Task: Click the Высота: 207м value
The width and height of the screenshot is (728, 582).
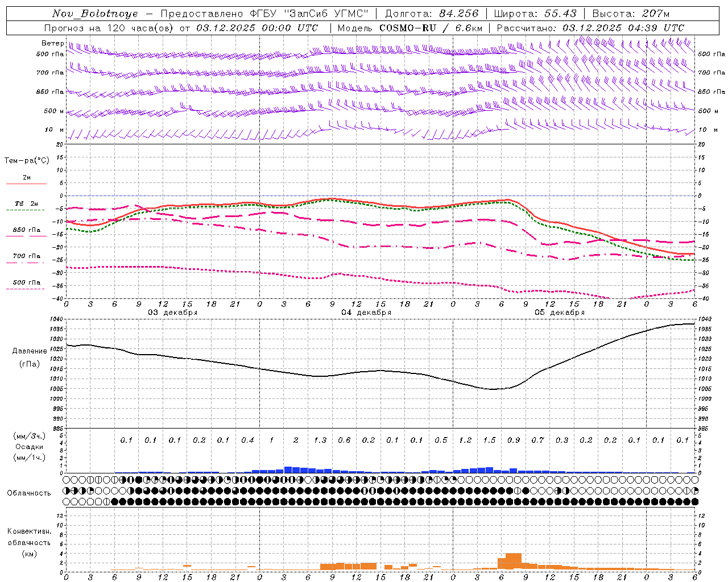Action: tap(631, 14)
